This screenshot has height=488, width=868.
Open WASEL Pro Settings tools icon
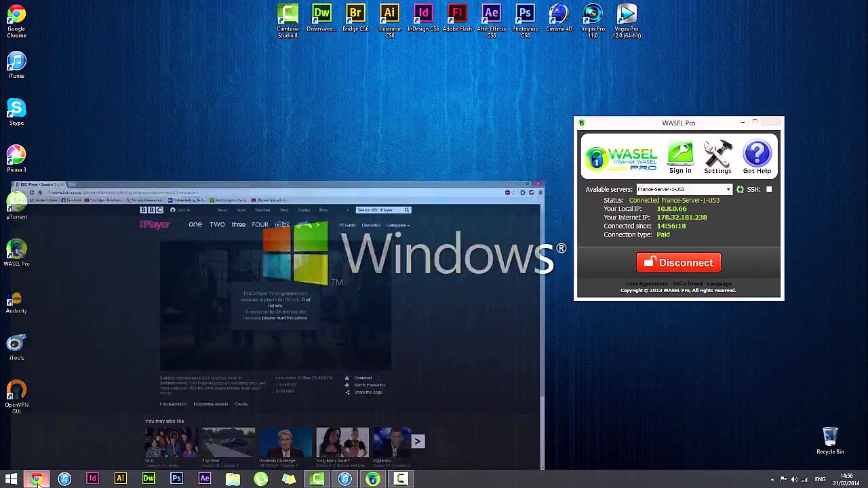click(717, 157)
